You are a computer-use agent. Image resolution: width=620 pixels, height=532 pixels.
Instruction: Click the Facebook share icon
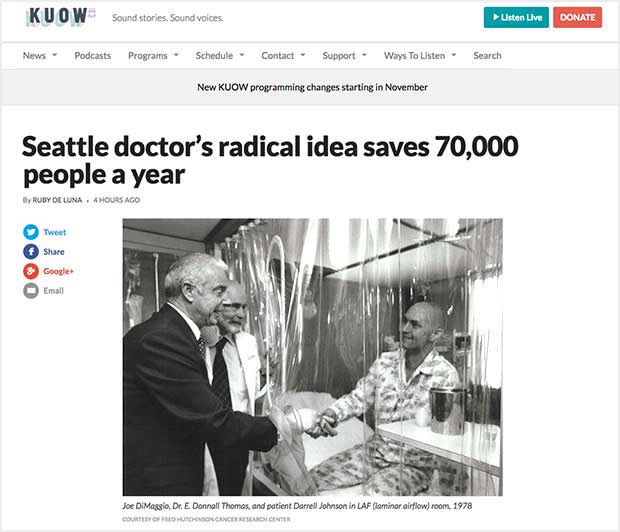pyautogui.click(x=31, y=252)
